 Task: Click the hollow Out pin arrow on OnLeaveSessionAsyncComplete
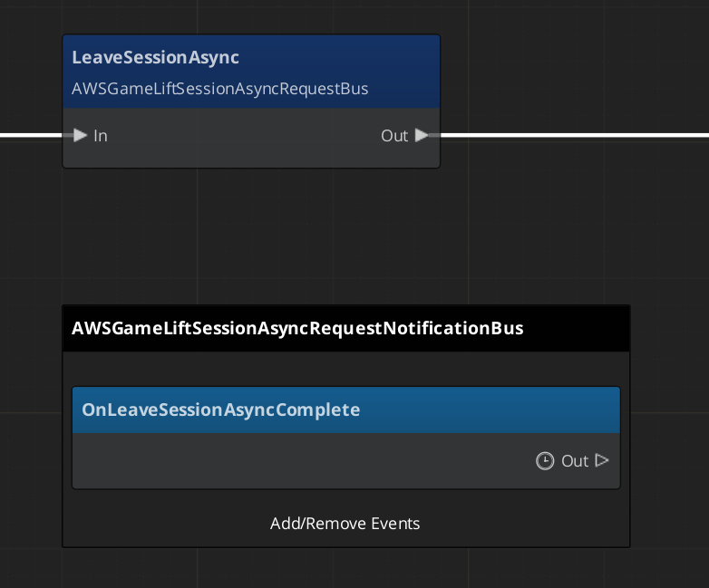(602, 460)
